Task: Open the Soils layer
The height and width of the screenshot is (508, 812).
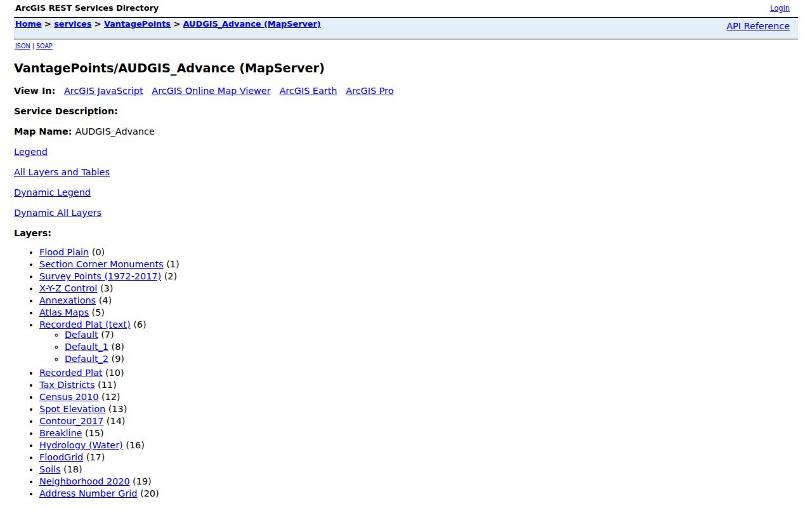Action: pos(50,469)
